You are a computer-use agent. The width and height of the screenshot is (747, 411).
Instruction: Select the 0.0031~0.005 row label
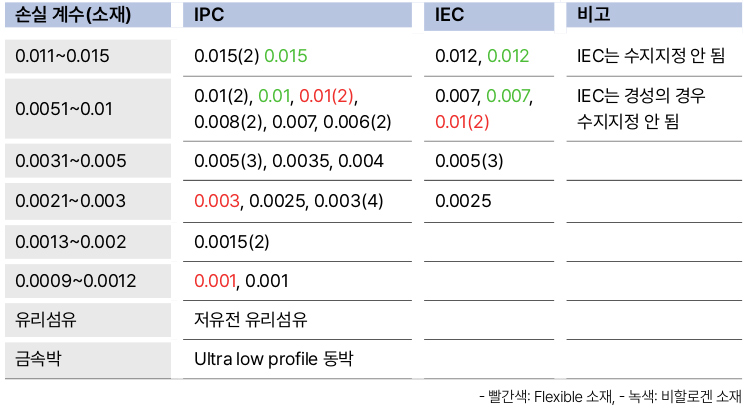click(88, 161)
